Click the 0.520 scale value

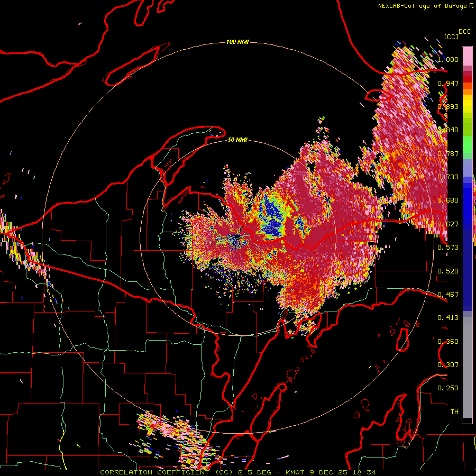point(448,271)
